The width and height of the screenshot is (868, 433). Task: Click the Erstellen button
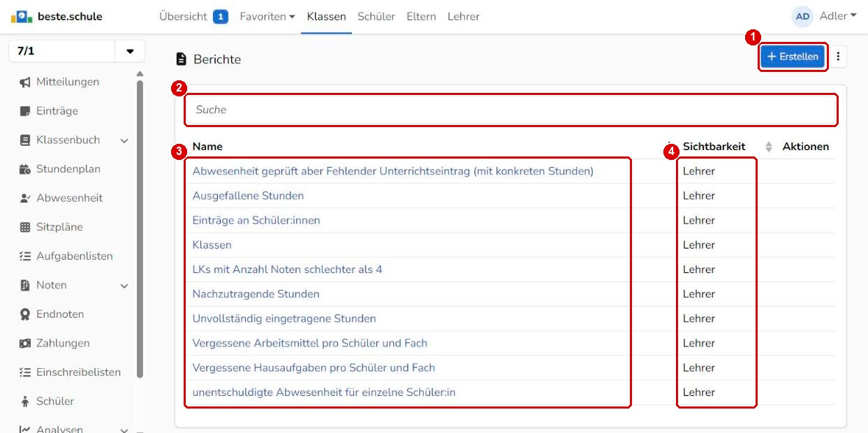pyautogui.click(x=793, y=57)
